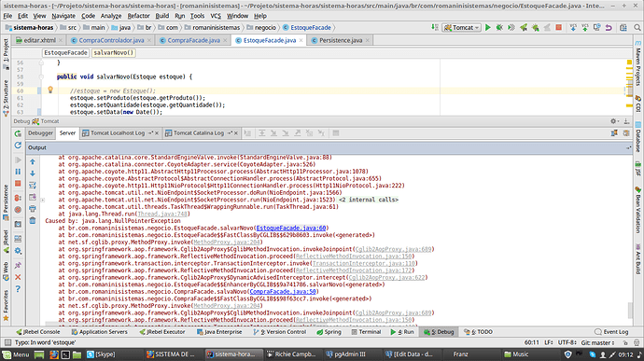The image size is (644, 361).
Task: Open Project Structure icon in toolbar
Action: pos(623,27)
